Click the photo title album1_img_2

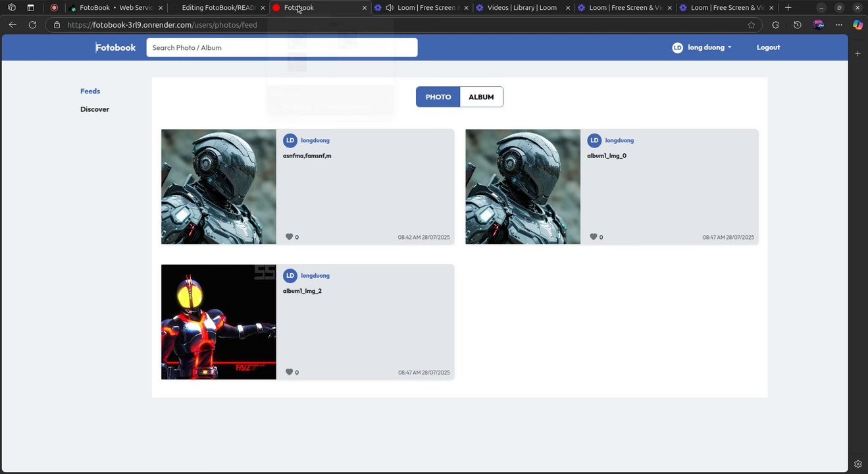[x=302, y=291]
